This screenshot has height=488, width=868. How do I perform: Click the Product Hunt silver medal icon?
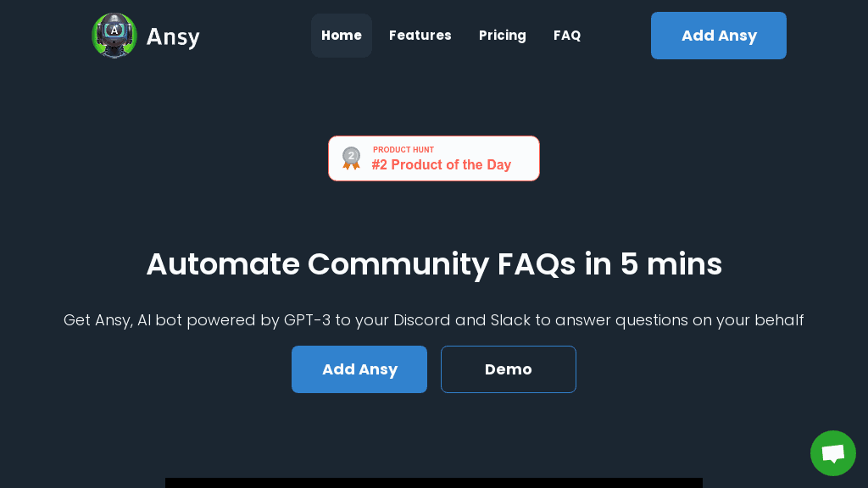coord(351,158)
